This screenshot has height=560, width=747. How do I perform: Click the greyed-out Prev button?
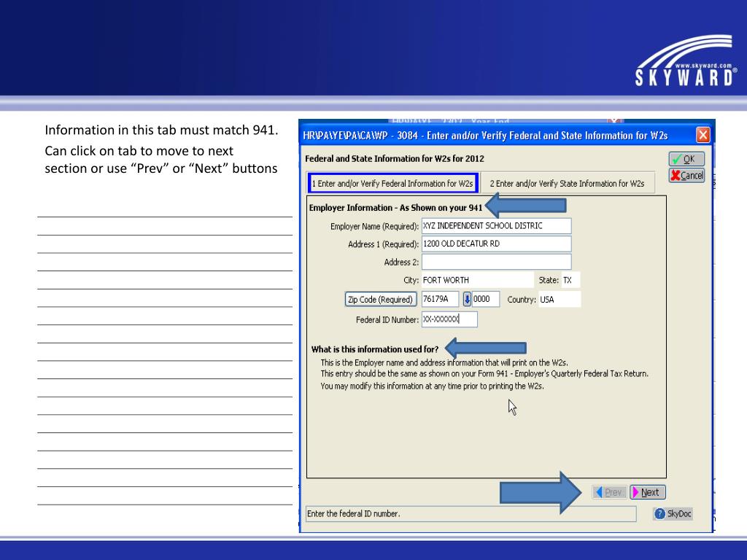pos(609,492)
